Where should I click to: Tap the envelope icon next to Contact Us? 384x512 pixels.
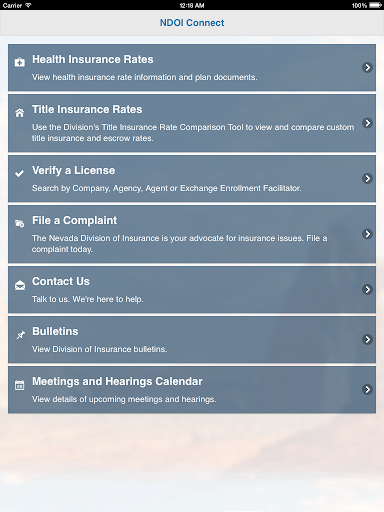point(20,285)
